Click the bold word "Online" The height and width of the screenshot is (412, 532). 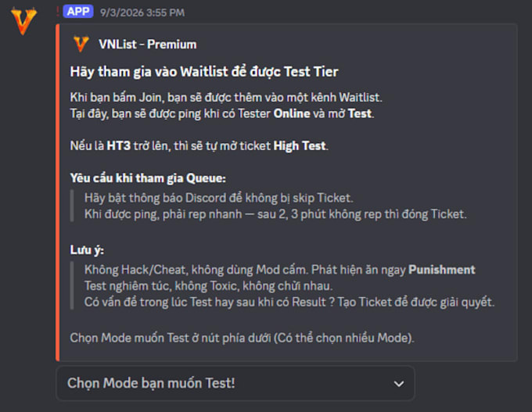point(292,113)
